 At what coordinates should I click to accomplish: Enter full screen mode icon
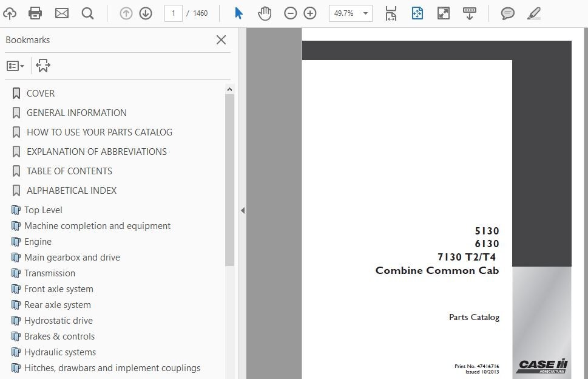(443, 13)
